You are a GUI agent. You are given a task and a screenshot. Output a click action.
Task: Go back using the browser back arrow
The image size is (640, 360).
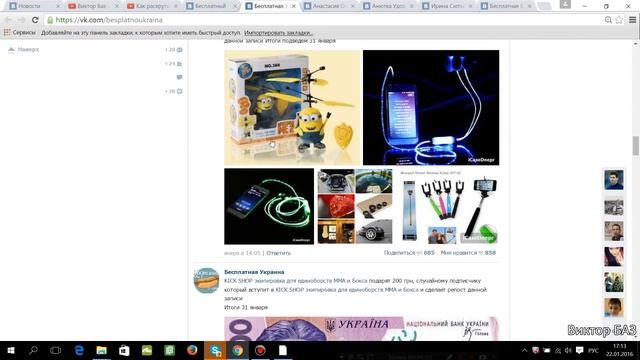pos(8,20)
